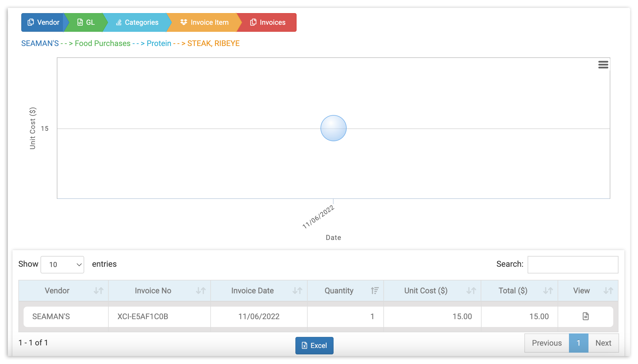638x364 pixels.
Task: Open the Show entries dropdown
Action: coord(62,264)
